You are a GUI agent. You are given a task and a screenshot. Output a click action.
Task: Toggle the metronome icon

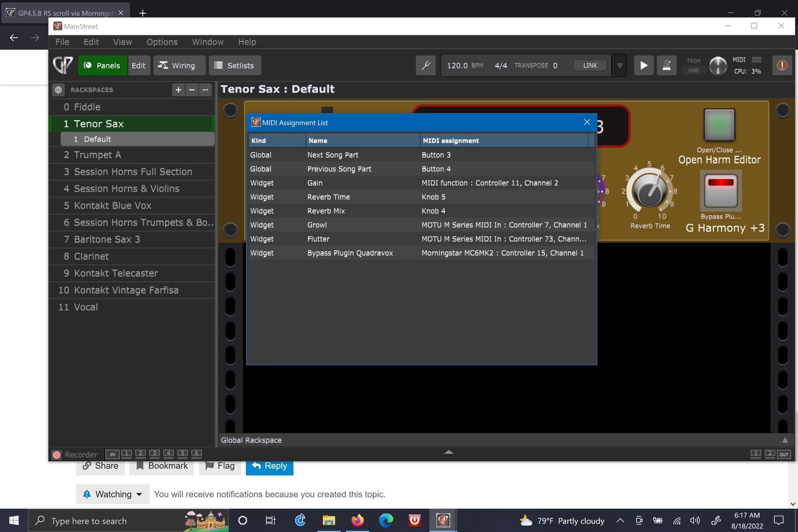[666, 65]
